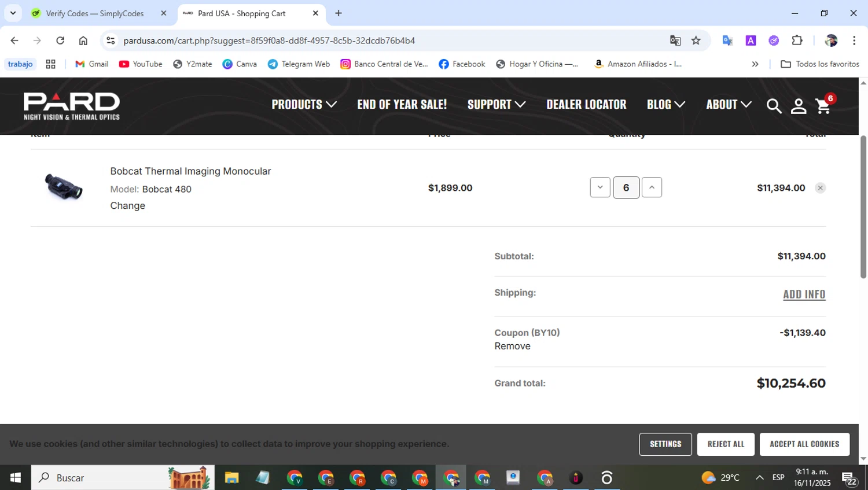Open the shopping cart icon with badge 6
The height and width of the screenshot is (490, 868).
[x=825, y=105]
